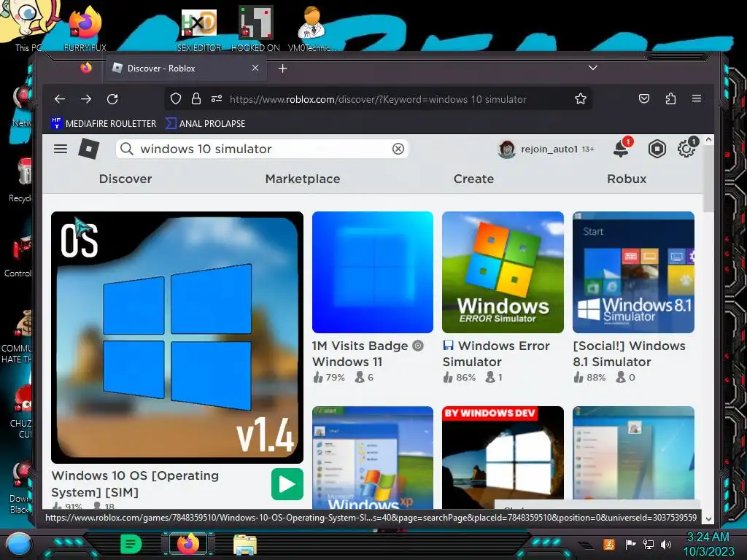The height and width of the screenshot is (560, 747).
Task: Clear the search text with the X icon
Action: pos(398,149)
